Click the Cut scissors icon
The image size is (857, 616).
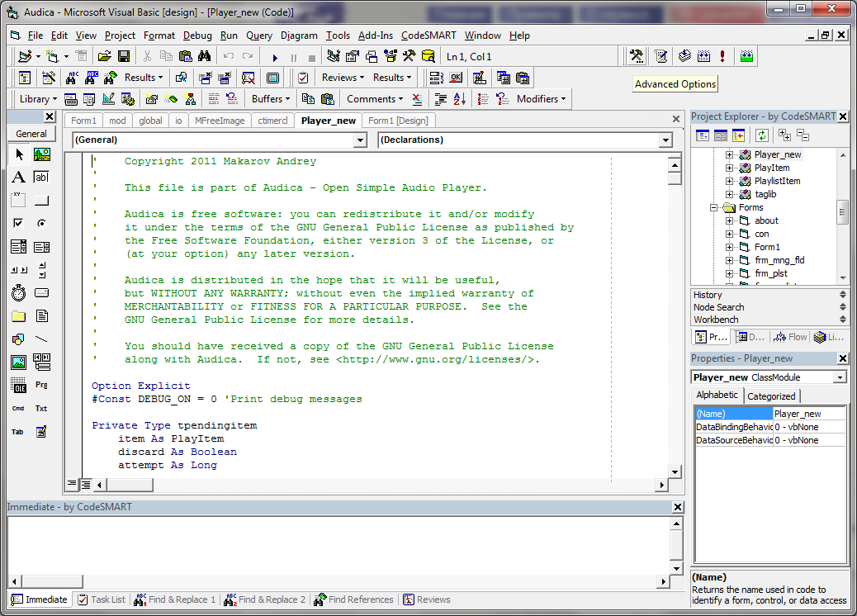tap(147, 56)
